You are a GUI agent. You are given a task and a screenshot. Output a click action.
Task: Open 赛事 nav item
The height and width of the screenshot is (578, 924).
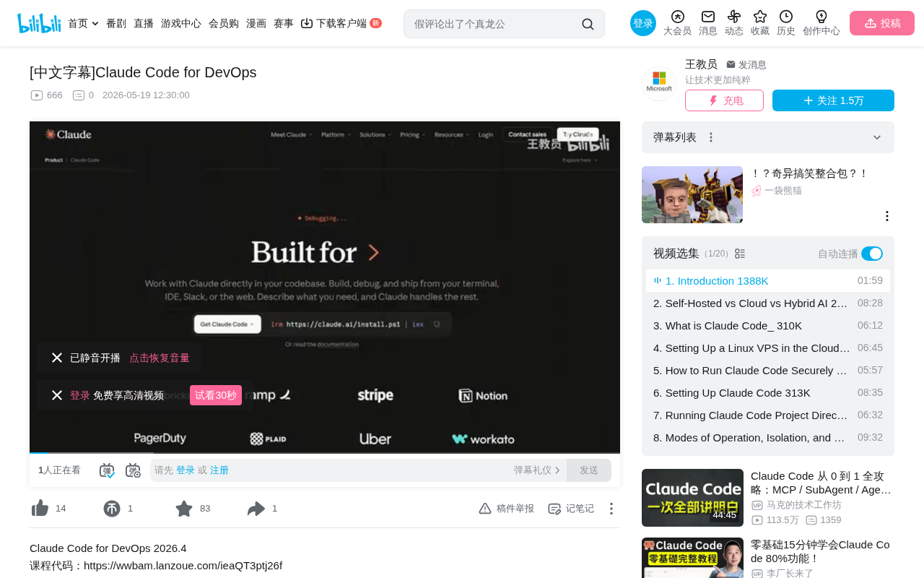click(x=284, y=23)
